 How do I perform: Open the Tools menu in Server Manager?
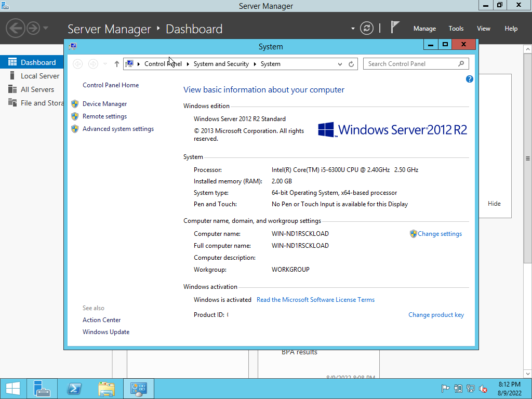pos(456,29)
